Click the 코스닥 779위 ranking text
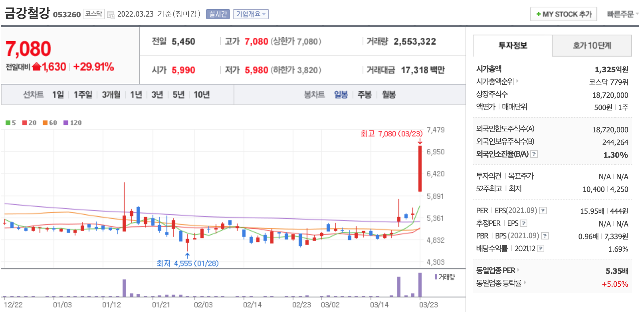This screenshot has width=644, height=312. (609, 82)
